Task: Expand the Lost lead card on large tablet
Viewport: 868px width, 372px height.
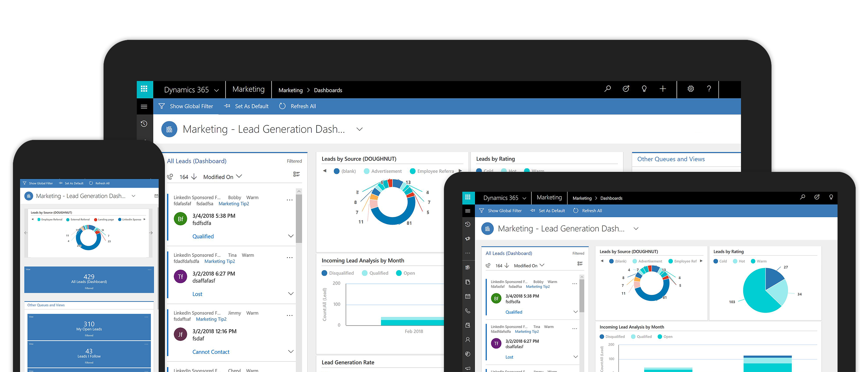Action: coord(291,294)
